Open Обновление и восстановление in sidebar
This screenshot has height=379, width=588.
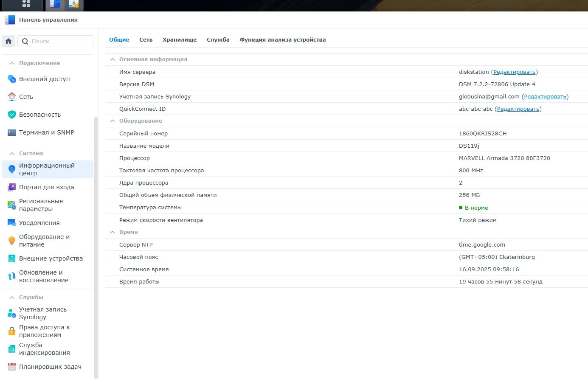[x=48, y=276]
